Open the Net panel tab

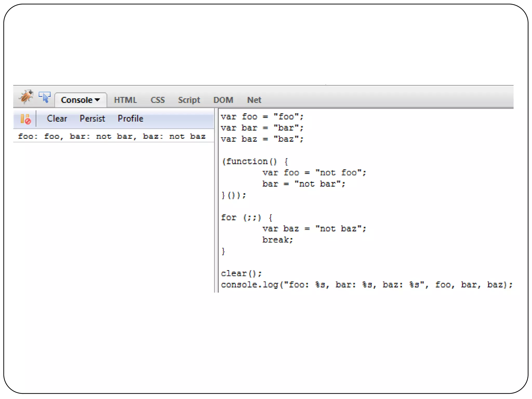(254, 100)
